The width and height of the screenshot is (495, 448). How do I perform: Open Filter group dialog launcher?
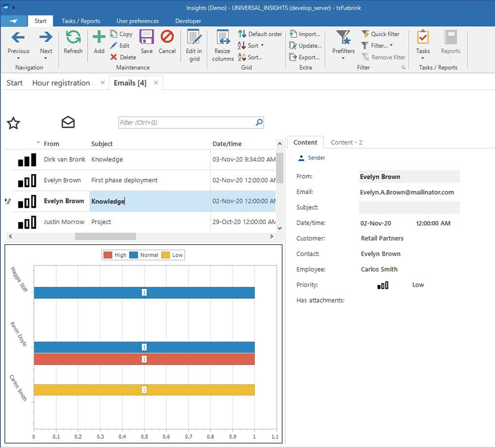[x=403, y=67]
